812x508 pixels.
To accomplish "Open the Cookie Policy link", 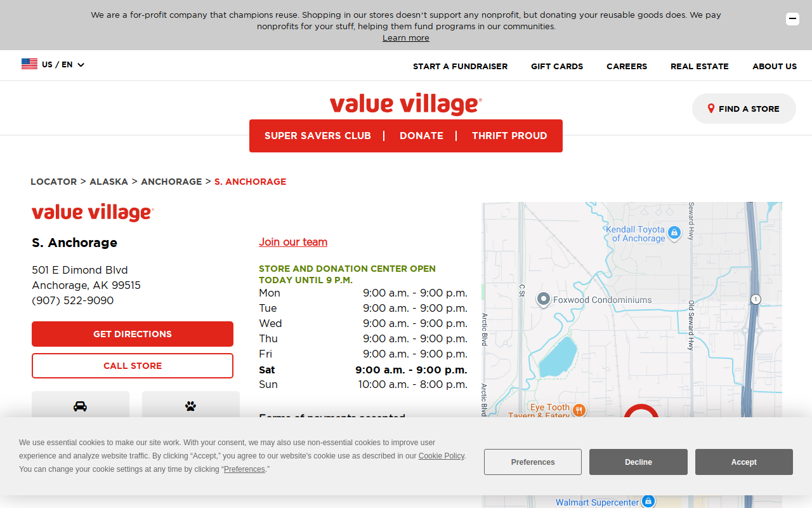I will 442,456.
